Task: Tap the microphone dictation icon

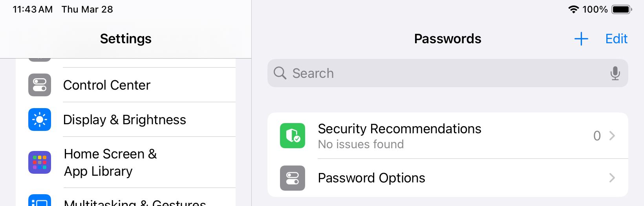Action: 615,74
